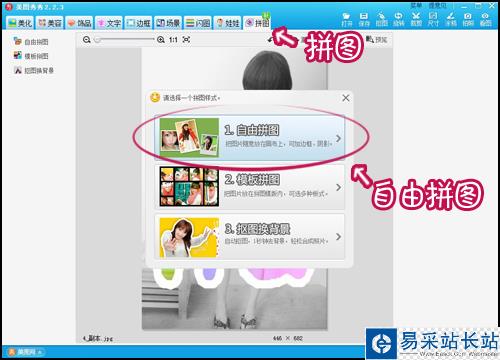Click the 自由拼图 sample thumbnail
The width and height of the screenshot is (500, 360).
point(189,137)
